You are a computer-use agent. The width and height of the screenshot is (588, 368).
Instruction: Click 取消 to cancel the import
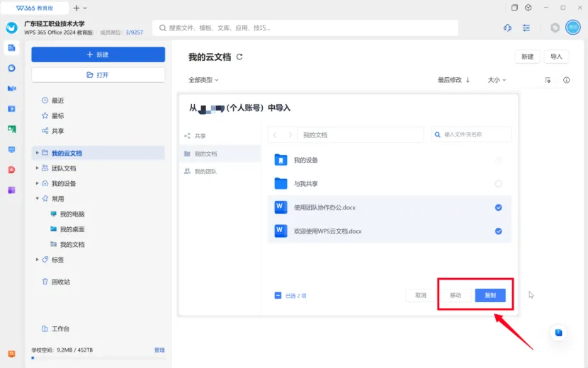coord(421,295)
